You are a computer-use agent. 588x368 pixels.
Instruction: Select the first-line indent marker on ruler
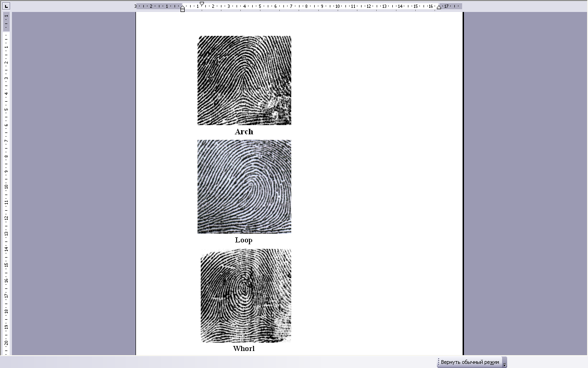pyautogui.click(x=202, y=4)
